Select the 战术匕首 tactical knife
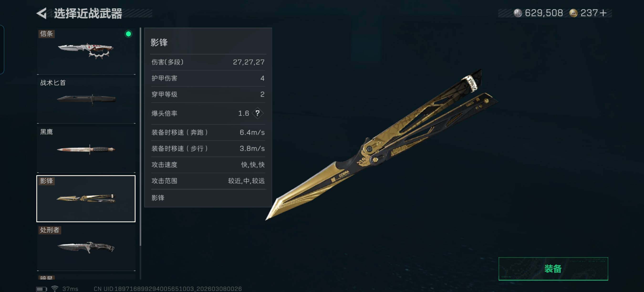Viewport: 644px width, 292px height. coord(86,100)
